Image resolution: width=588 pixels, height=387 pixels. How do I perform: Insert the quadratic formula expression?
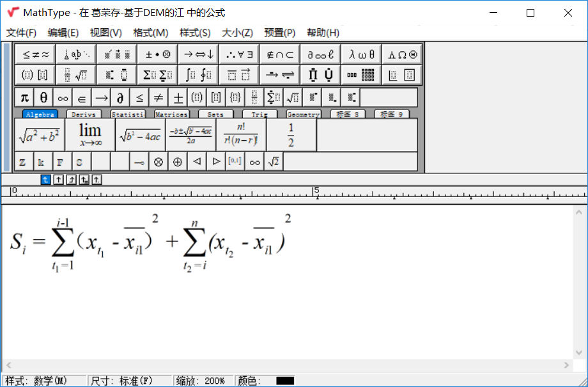pos(190,135)
